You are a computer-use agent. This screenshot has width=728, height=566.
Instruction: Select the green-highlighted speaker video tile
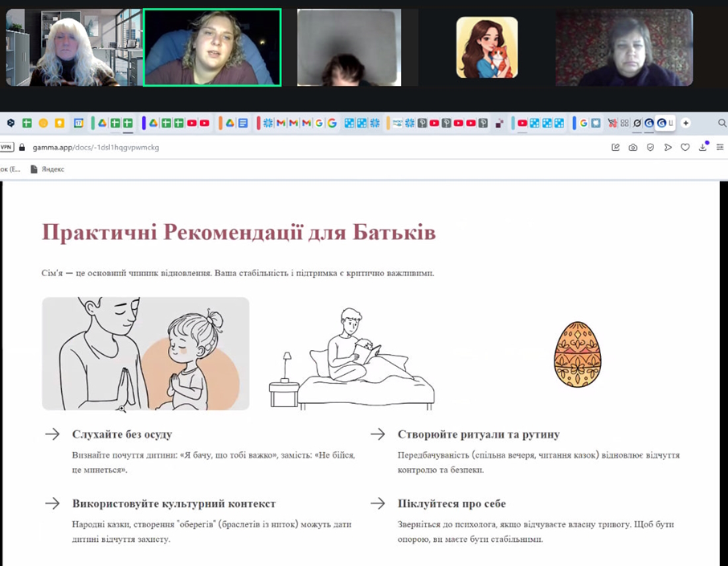tap(212, 47)
